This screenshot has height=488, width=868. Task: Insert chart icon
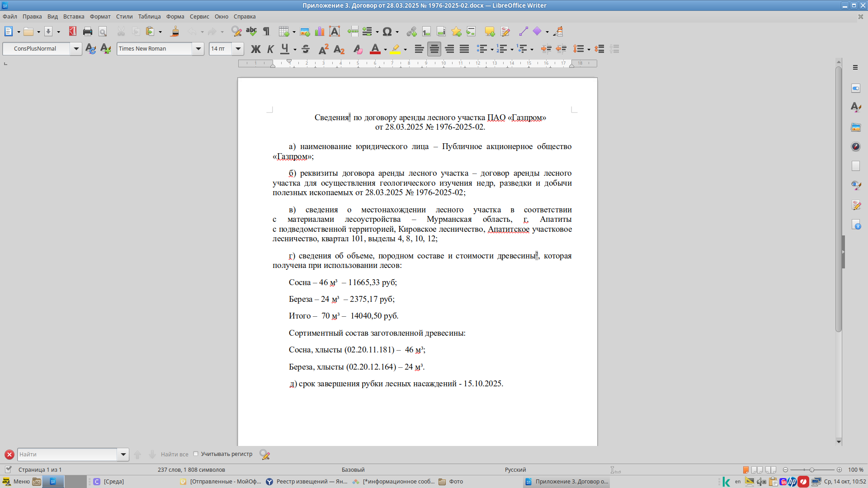coord(320,31)
